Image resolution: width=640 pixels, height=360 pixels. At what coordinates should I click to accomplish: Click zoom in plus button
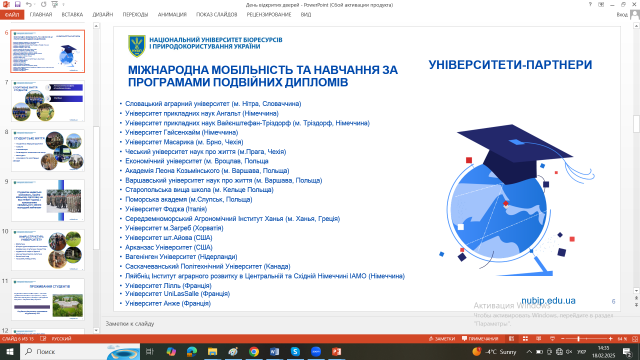[x=611, y=339]
